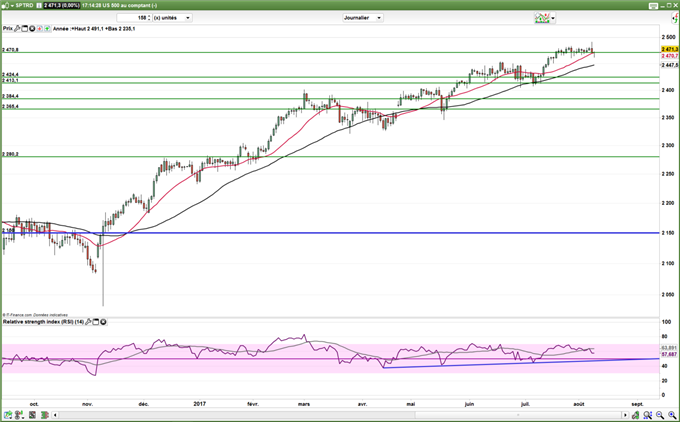Remove the RSI indicator with round X icon

point(103,322)
